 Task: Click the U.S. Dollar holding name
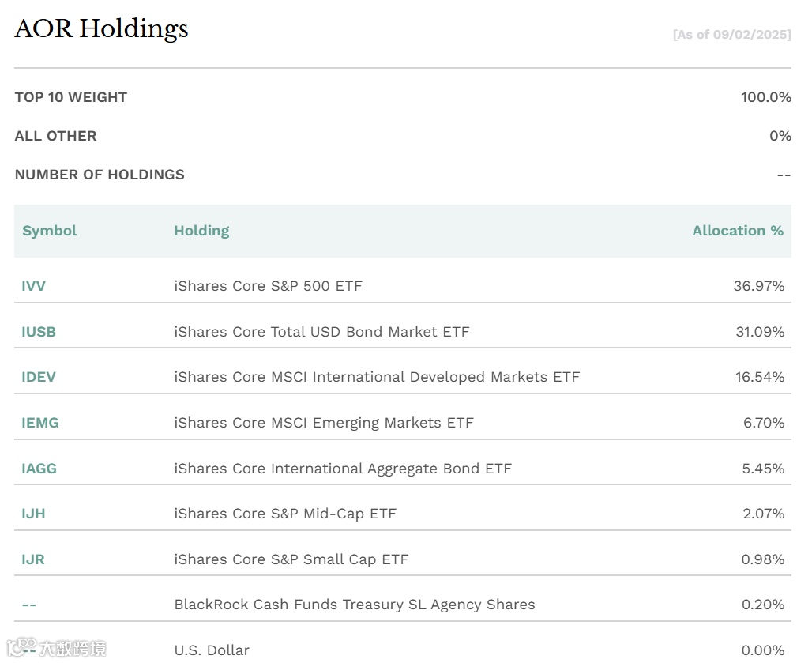point(212,650)
